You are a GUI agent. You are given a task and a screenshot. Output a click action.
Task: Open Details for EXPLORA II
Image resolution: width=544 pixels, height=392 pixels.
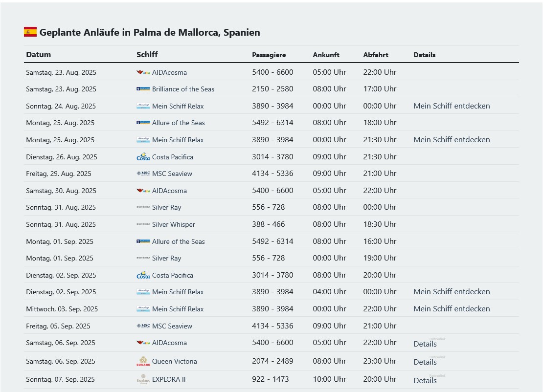pos(425,381)
